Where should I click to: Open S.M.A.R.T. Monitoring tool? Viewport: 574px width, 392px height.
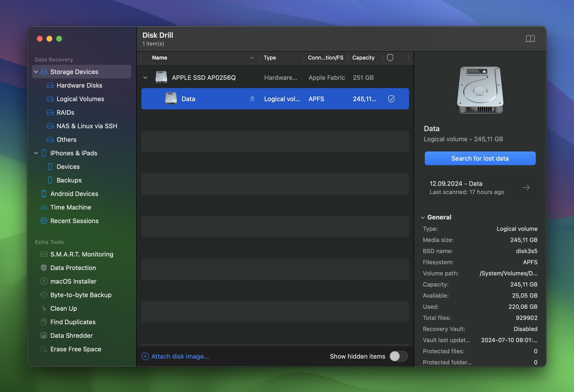click(82, 254)
